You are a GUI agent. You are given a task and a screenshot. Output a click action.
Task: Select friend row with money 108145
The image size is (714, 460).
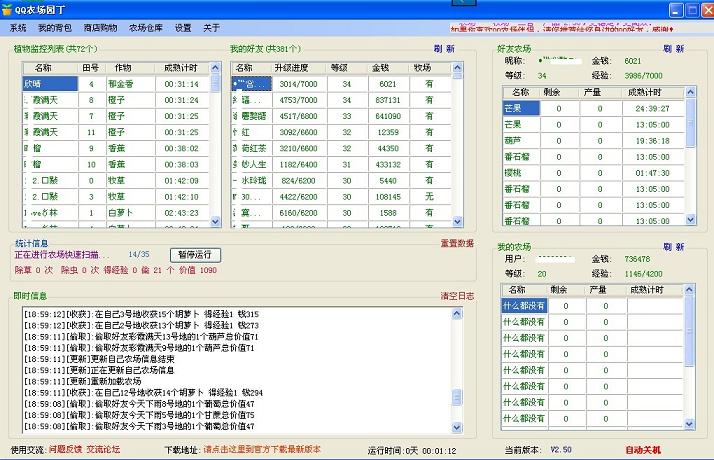point(342,197)
